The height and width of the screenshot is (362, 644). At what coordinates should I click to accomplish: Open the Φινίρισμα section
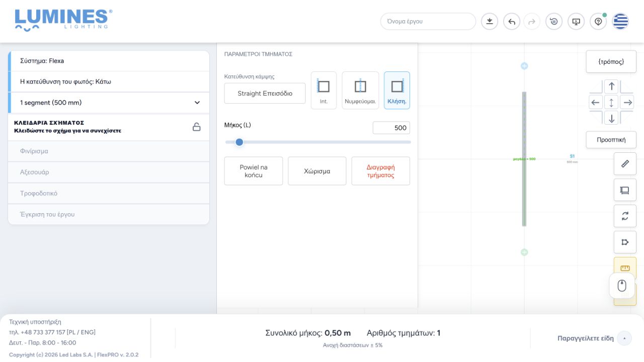(x=109, y=151)
